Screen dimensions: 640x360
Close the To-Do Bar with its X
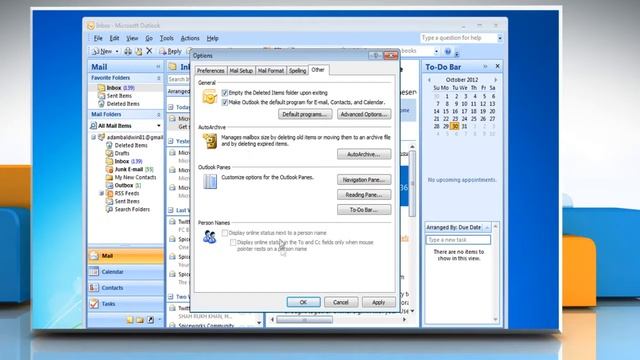[x=498, y=66]
